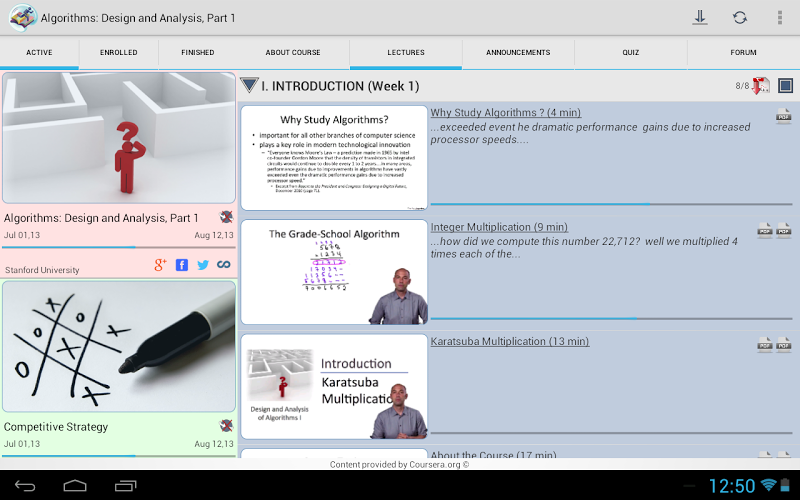This screenshot has height=500, width=800.
Task: Open Android recent apps
Action: (x=126, y=486)
